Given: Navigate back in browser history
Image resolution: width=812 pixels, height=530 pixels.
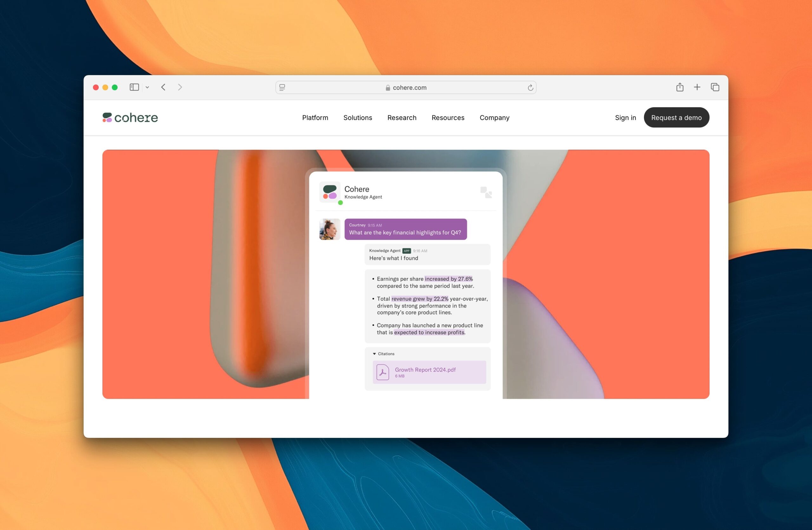Looking at the screenshot, I should (x=163, y=87).
